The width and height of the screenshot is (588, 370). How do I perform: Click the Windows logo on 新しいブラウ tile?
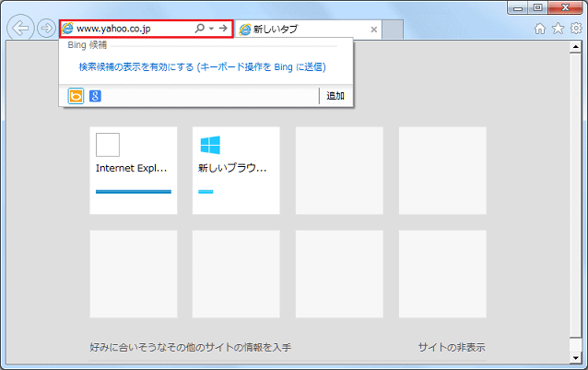click(x=210, y=145)
